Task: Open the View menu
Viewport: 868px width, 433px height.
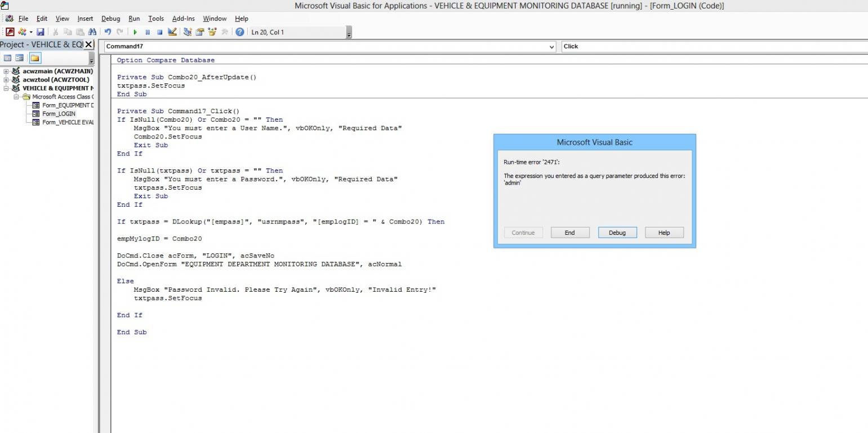Action: 62,19
